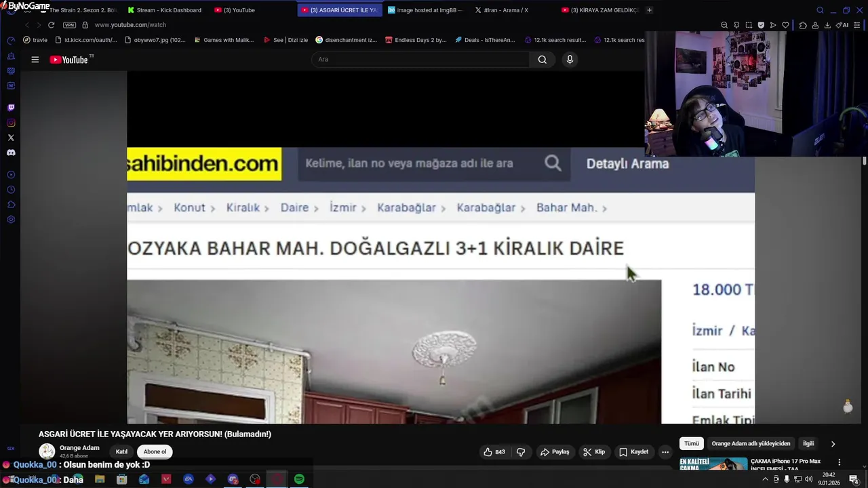This screenshot has width=868, height=488.
Task: Open the X icon in browser sidebar
Action: click(11, 138)
